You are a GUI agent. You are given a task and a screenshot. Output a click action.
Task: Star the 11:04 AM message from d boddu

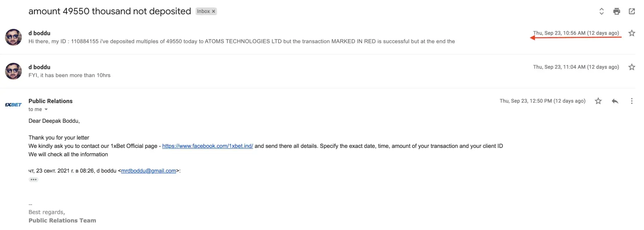[x=632, y=67]
